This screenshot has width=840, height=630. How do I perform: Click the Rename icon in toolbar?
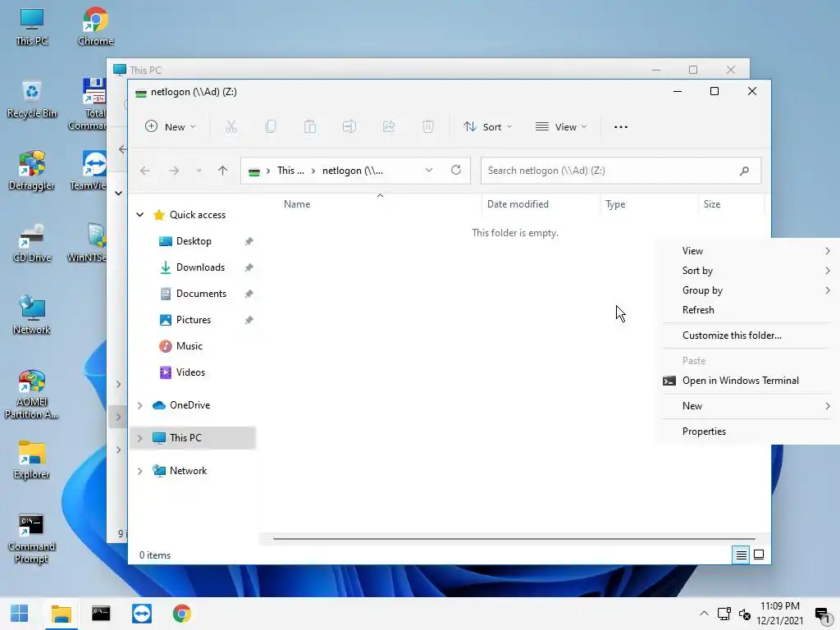349,127
